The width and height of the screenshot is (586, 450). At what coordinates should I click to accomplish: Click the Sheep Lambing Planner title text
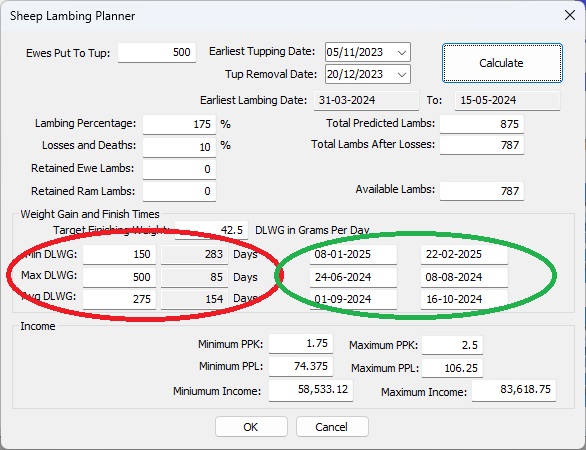coord(73,16)
